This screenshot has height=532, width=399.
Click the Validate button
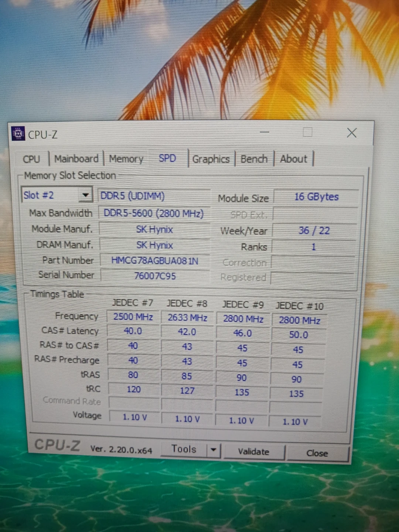(x=254, y=451)
